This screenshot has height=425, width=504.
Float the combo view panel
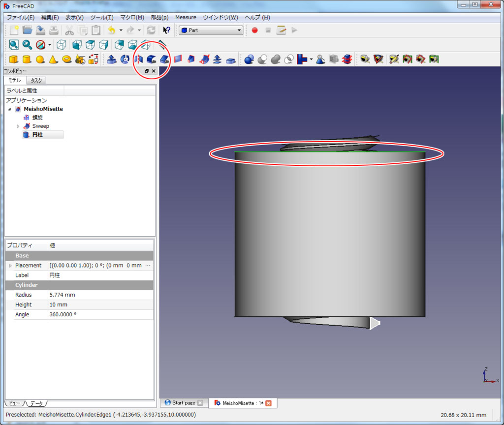[x=147, y=71]
